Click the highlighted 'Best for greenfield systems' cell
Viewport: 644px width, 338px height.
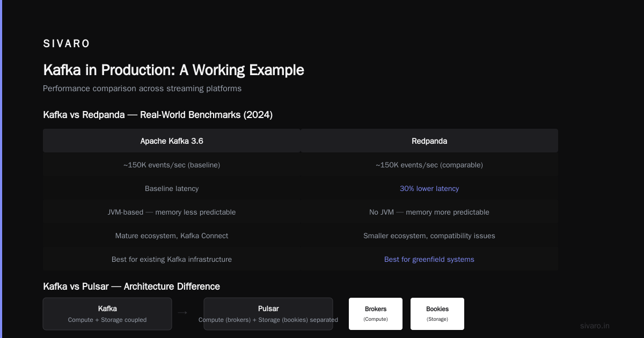tap(429, 259)
